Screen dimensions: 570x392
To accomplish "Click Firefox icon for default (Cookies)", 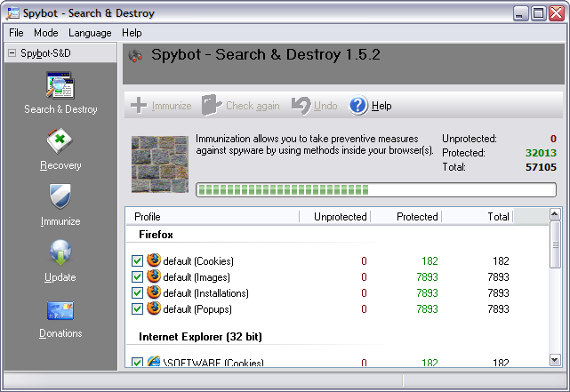I will [x=154, y=260].
